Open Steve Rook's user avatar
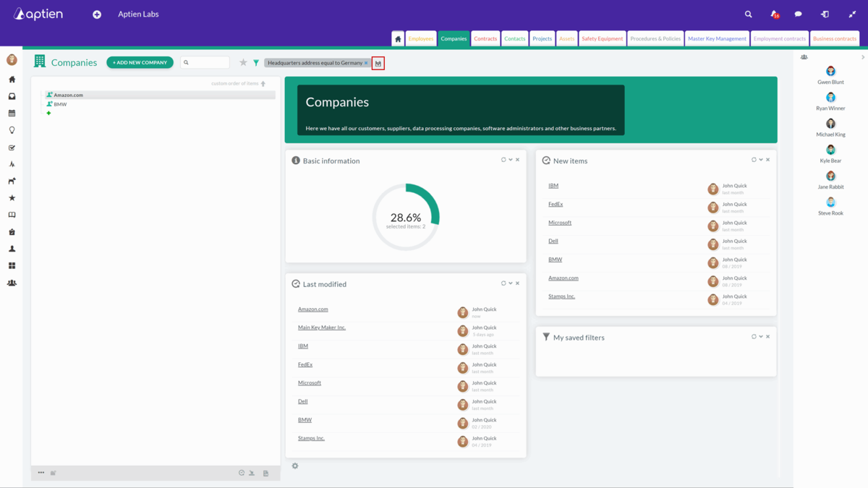Viewport: 868px width, 488px height. coord(830,202)
